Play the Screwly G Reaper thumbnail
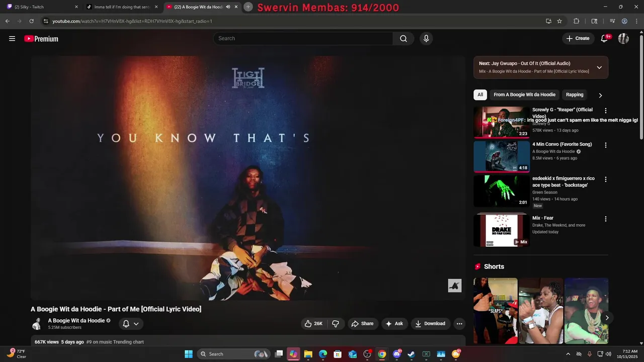 [502, 122]
